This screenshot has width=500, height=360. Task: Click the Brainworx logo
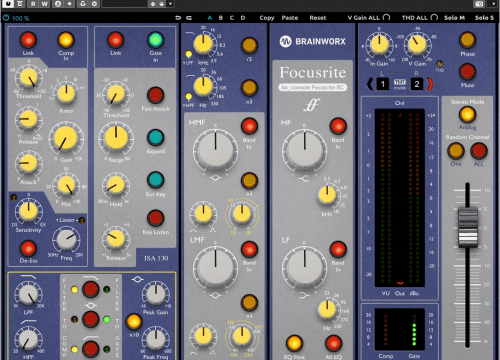coord(312,41)
